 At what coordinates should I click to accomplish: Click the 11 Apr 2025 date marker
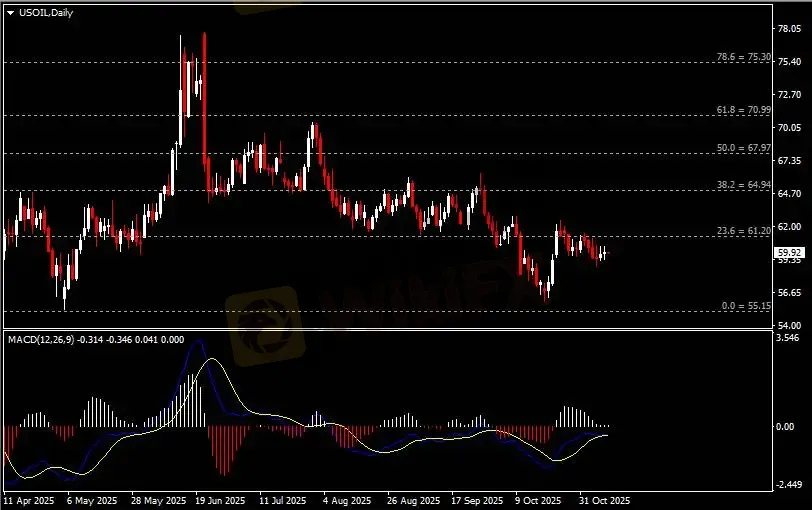click(27, 499)
